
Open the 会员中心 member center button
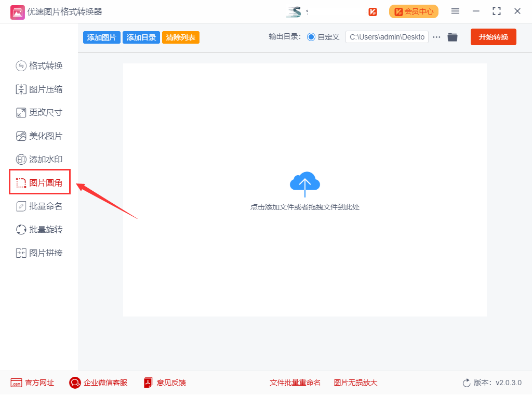pos(414,11)
